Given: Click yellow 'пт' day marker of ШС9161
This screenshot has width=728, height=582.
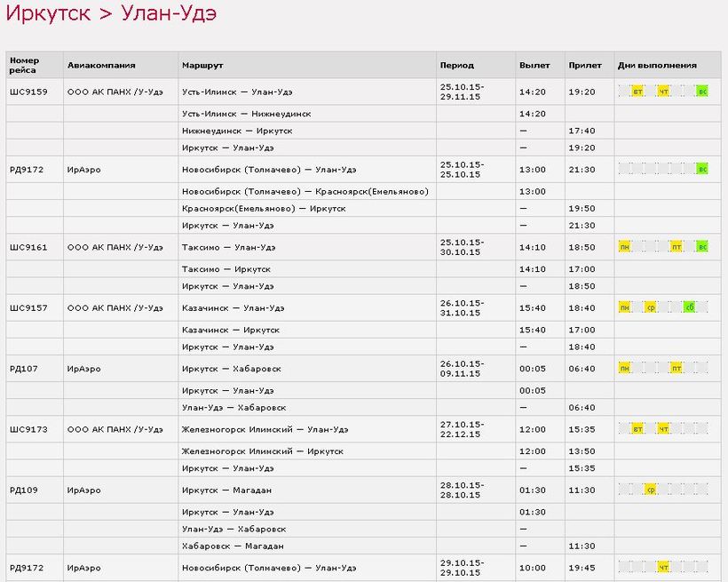Looking at the screenshot, I should tap(677, 247).
